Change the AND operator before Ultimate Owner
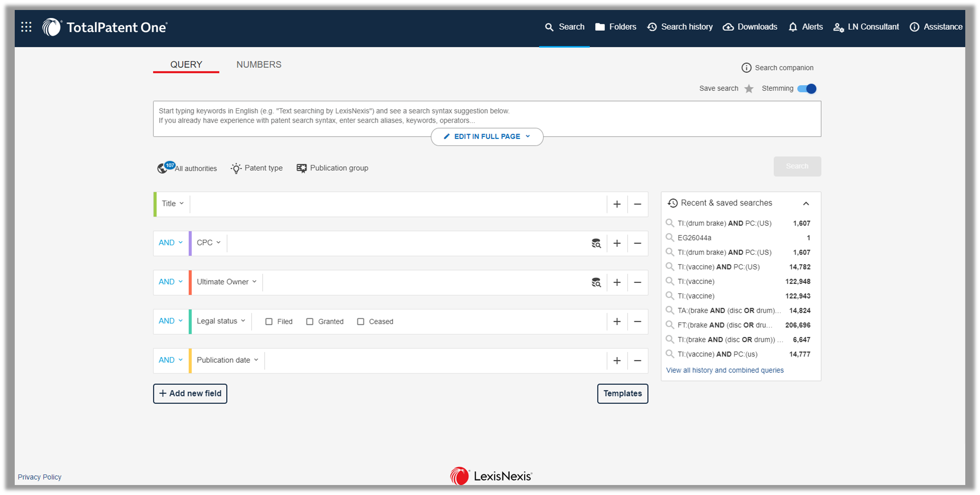Image resolution: width=980 pixels, height=495 pixels. click(x=171, y=281)
